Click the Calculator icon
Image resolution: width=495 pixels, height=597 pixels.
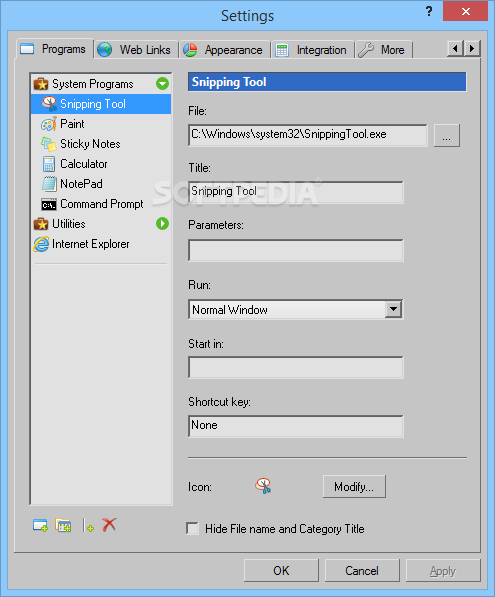49,164
